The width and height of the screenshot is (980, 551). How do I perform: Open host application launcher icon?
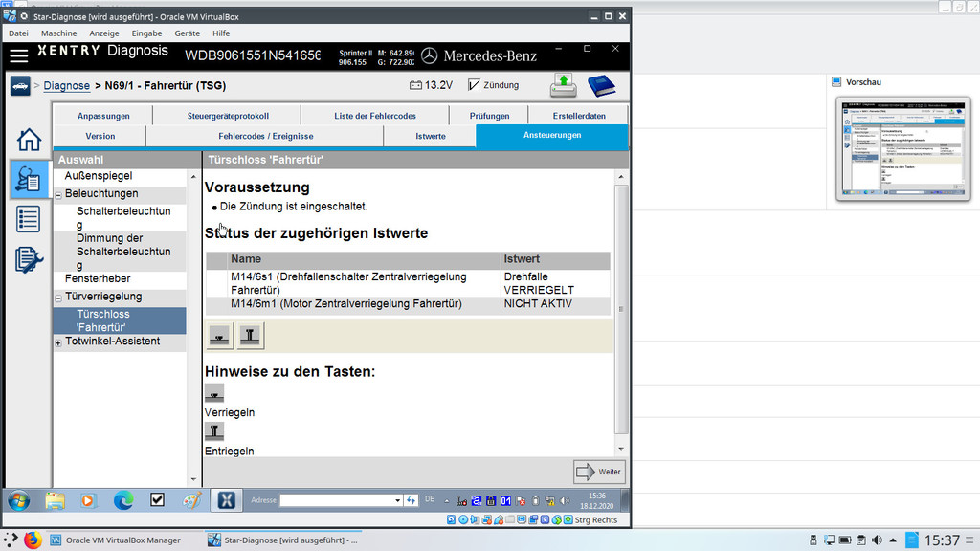[x=11, y=540]
